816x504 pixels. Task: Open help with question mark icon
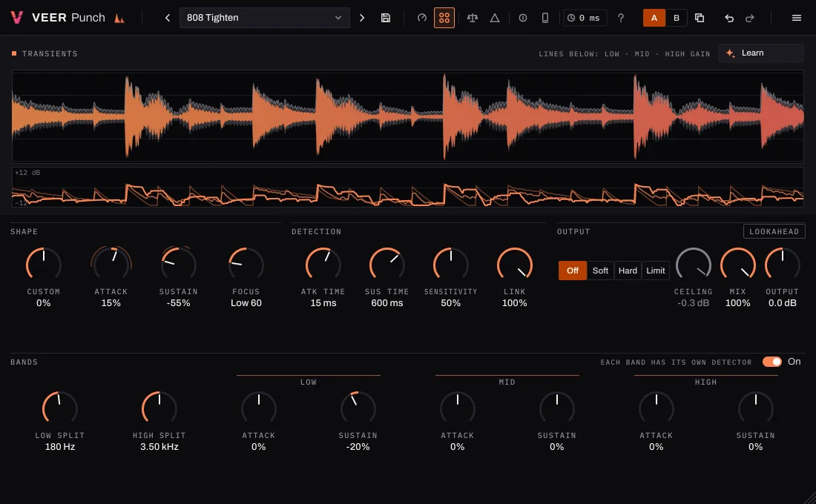(621, 18)
